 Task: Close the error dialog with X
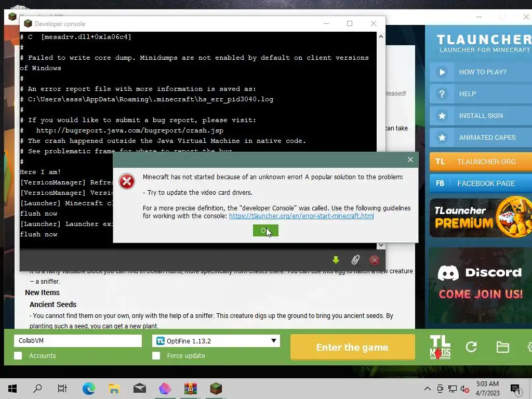(410, 159)
